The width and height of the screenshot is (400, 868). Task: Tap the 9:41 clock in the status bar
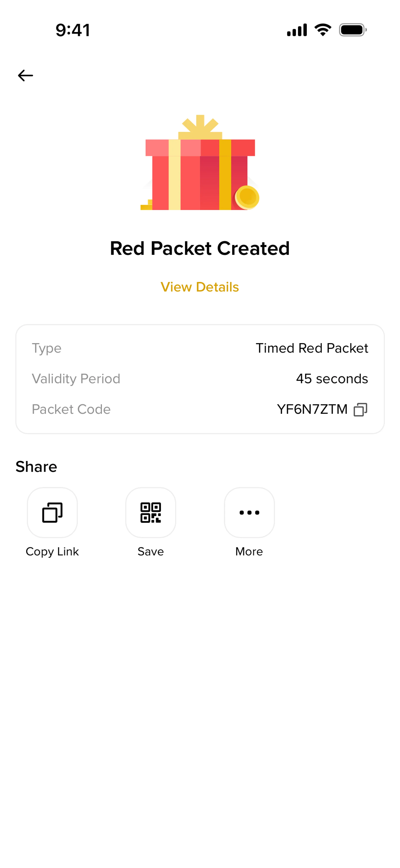(73, 30)
